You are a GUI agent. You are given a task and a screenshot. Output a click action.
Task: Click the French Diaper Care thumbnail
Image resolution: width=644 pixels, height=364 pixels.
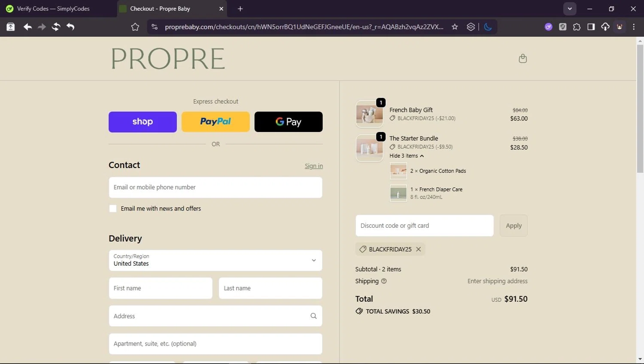(x=398, y=193)
